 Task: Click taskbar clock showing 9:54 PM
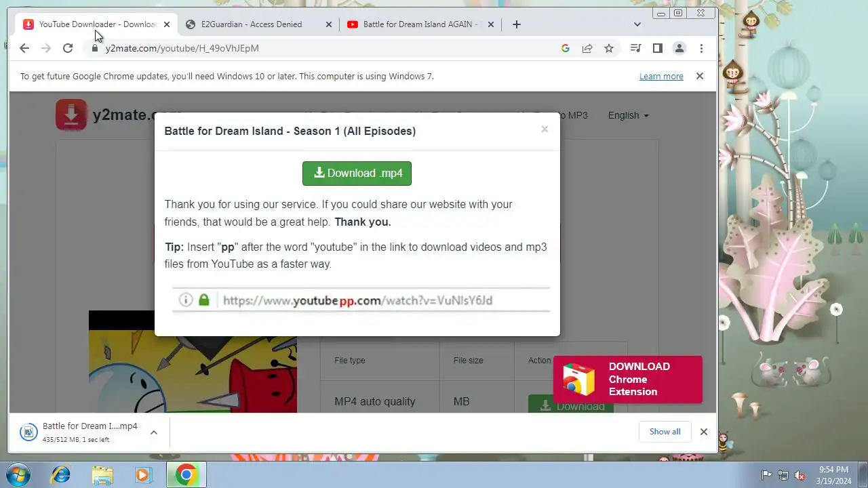[833, 475]
